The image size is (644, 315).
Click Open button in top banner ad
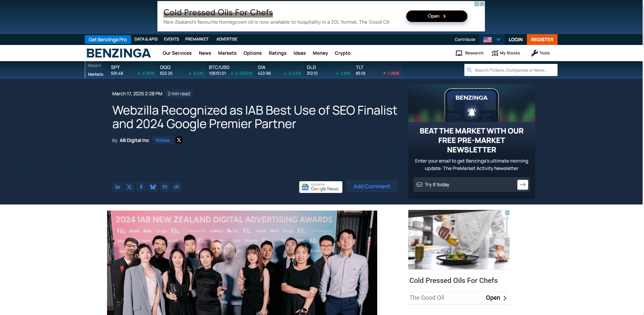point(437,16)
